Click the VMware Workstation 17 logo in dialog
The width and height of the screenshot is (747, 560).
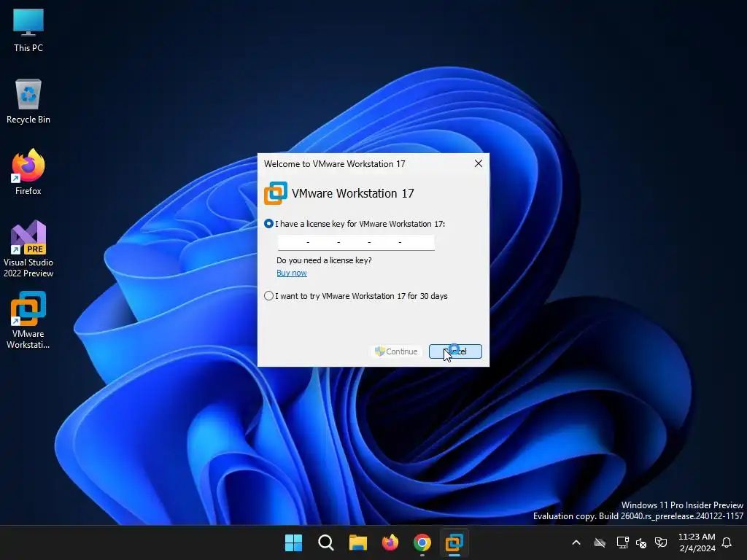pyautogui.click(x=275, y=193)
